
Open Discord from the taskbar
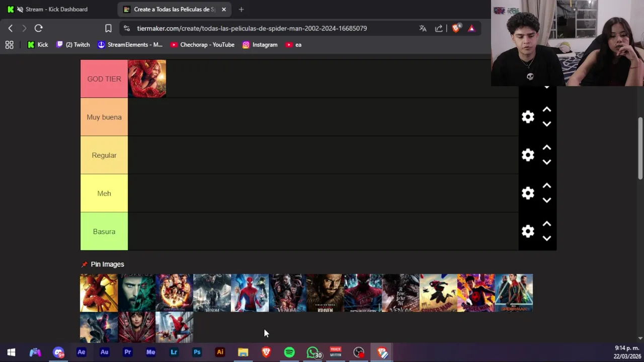click(58, 352)
